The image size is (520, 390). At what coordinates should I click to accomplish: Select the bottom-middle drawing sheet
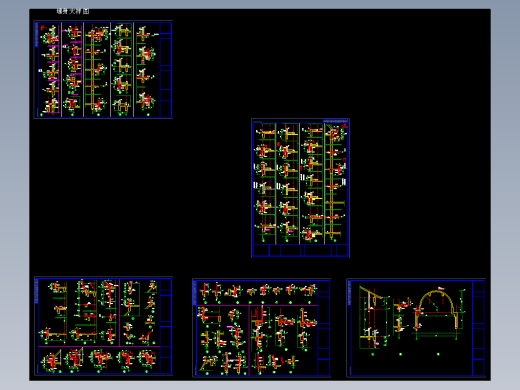(262, 328)
